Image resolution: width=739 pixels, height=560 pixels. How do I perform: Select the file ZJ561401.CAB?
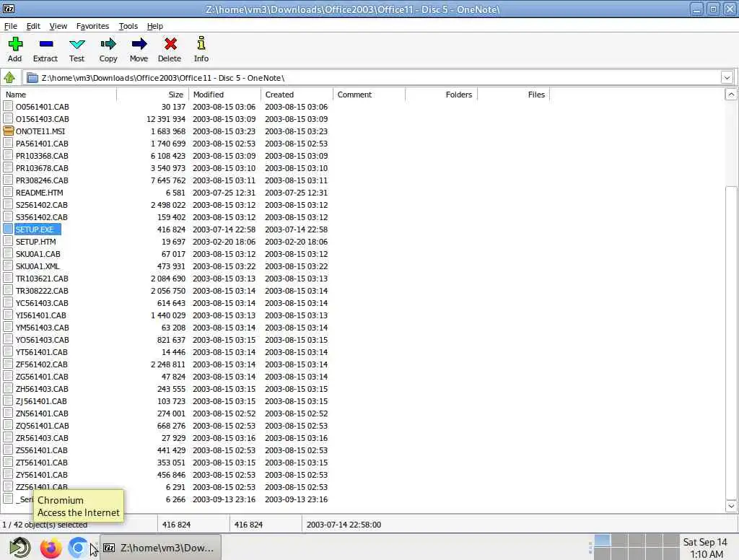[x=41, y=401]
